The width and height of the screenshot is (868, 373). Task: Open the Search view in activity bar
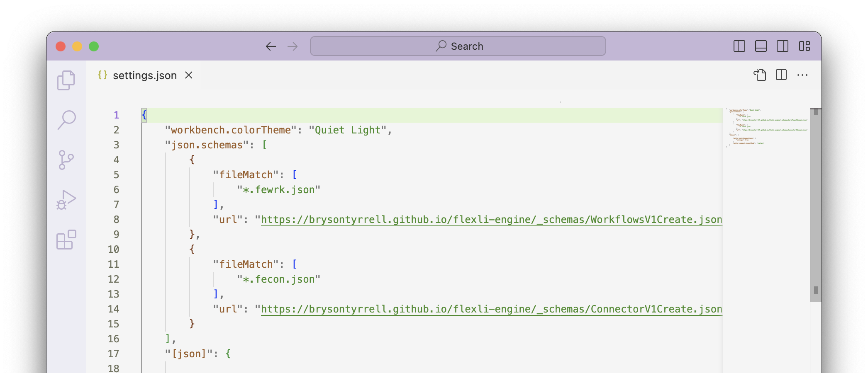66,120
